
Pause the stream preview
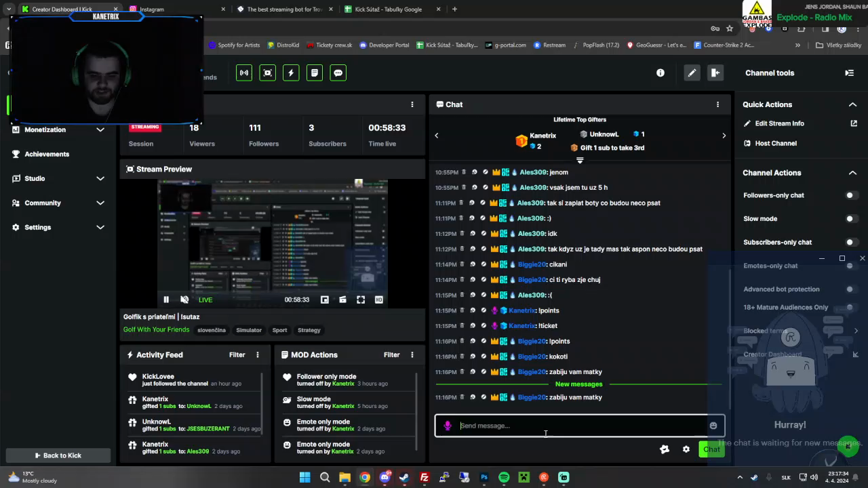166,300
